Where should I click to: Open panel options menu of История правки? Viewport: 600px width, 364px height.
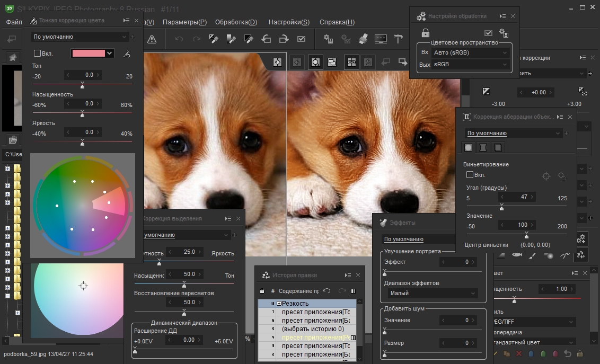coord(348,276)
